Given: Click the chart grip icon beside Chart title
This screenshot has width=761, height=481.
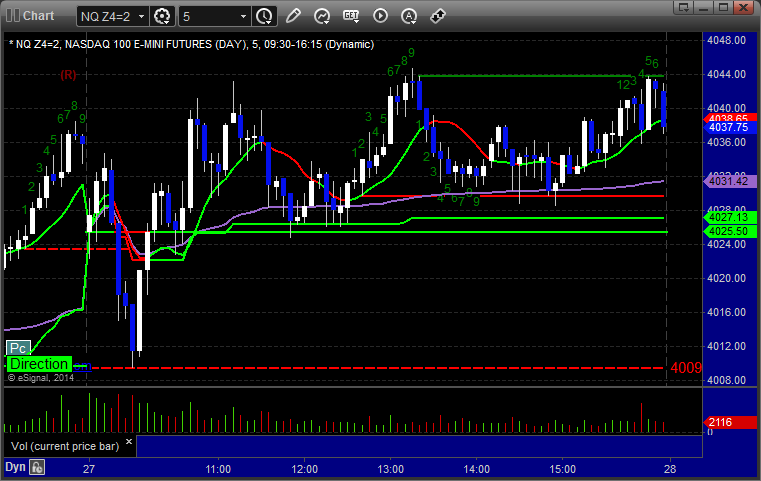Looking at the screenshot, I should [13, 16].
